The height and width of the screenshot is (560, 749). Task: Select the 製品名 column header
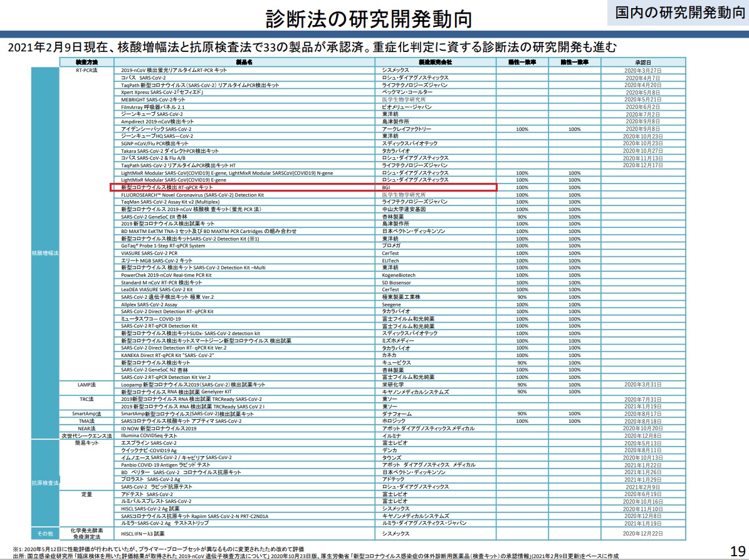point(244,62)
